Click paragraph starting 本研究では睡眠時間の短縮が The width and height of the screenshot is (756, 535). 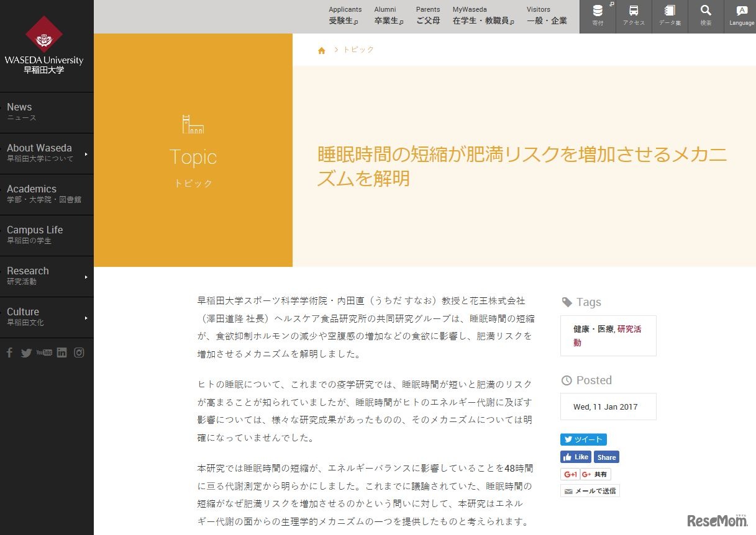coord(365,495)
